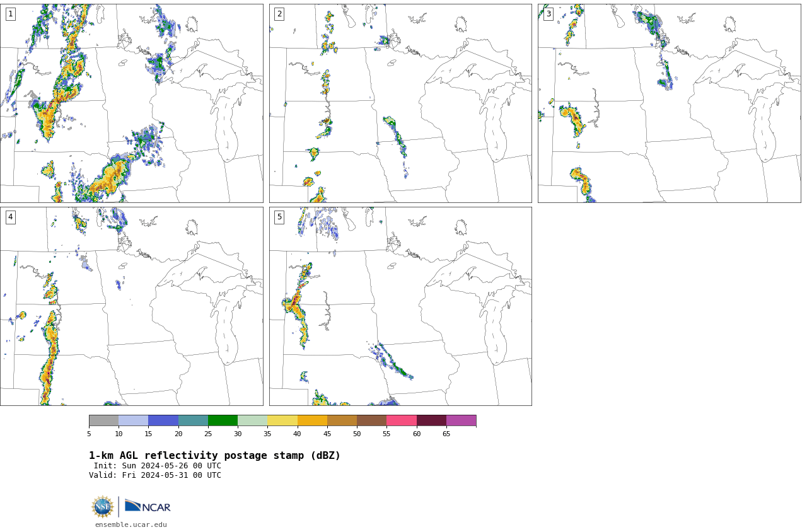807x532 pixels.
Task: Click the panel number 3 label box
Action: (x=549, y=14)
